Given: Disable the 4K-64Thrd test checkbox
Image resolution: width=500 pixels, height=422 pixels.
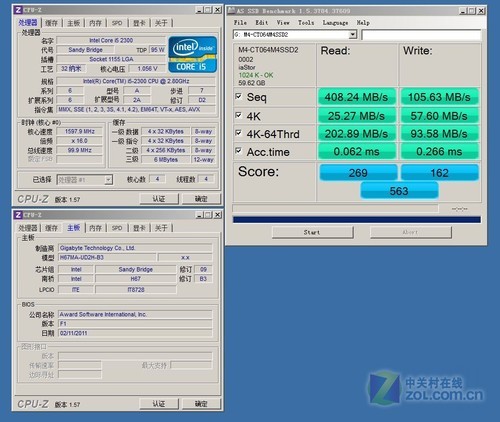Looking at the screenshot, I should 238,133.
